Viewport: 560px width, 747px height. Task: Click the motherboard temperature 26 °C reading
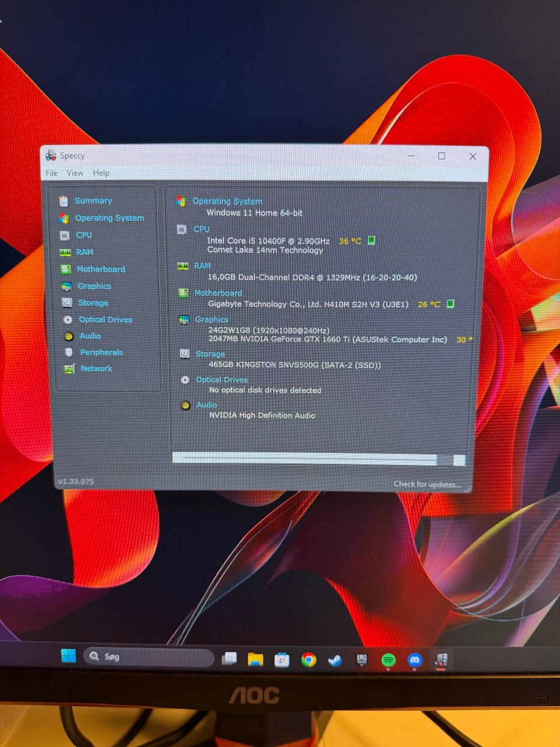pyautogui.click(x=429, y=305)
